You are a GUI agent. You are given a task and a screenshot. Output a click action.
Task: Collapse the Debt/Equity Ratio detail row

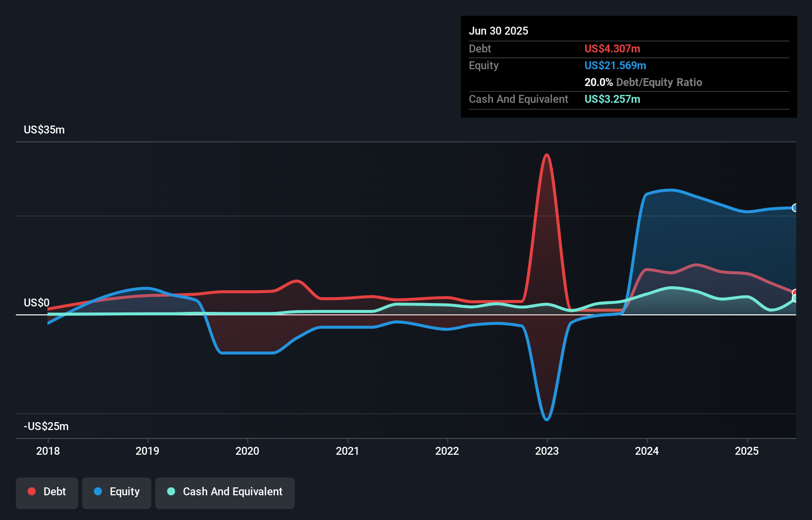[643, 82]
